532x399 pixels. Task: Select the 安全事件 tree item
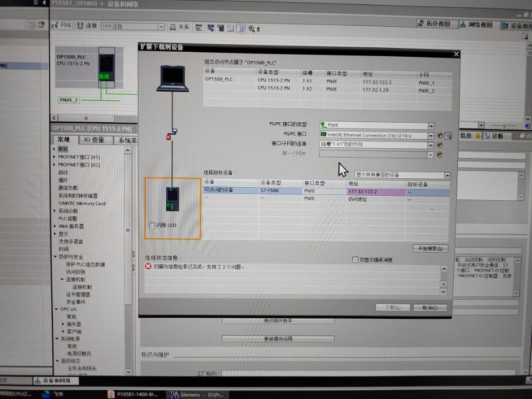[75, 302]
